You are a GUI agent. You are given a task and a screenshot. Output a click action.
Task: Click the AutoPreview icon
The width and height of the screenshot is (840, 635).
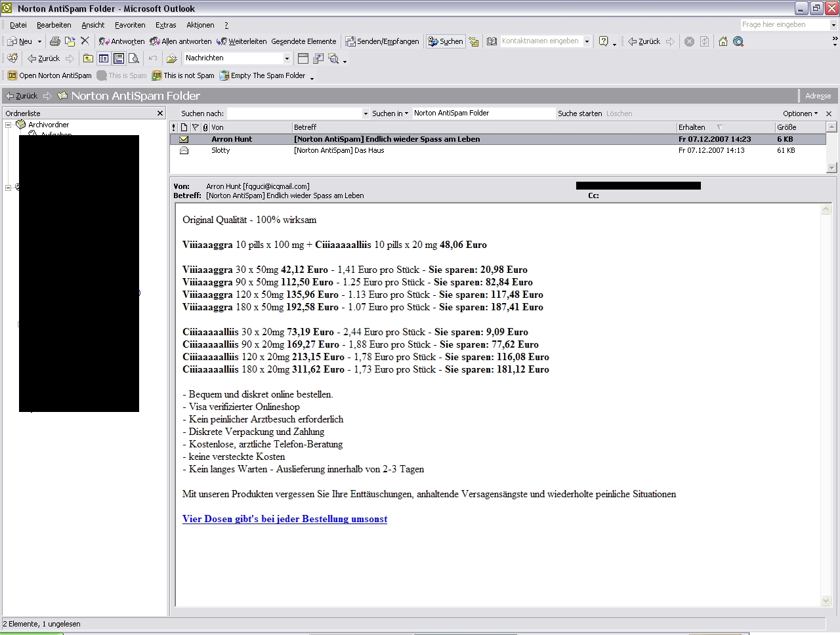tap(333, 58)
